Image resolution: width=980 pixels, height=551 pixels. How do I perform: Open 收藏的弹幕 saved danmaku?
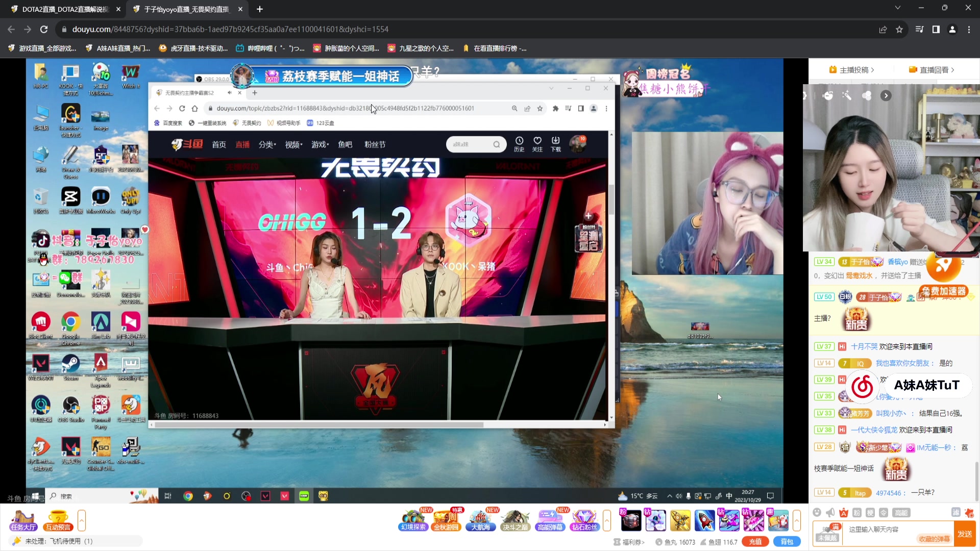934,539
